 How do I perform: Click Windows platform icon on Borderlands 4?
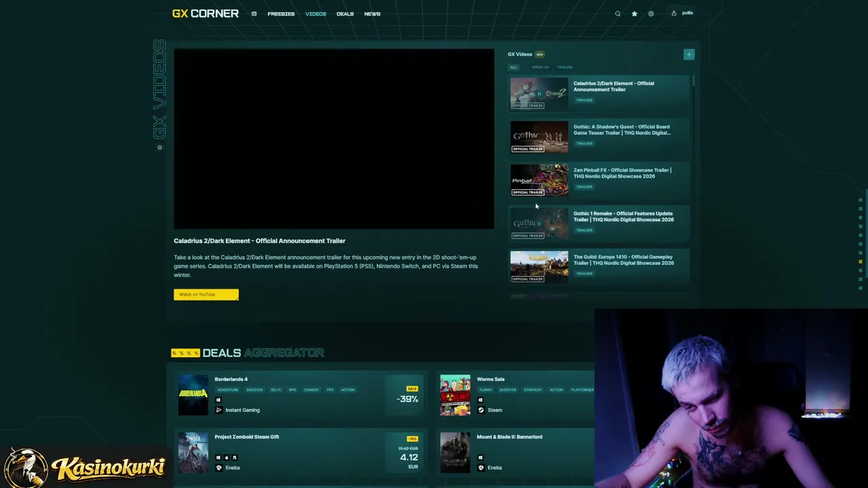click(x=218, y=400)
